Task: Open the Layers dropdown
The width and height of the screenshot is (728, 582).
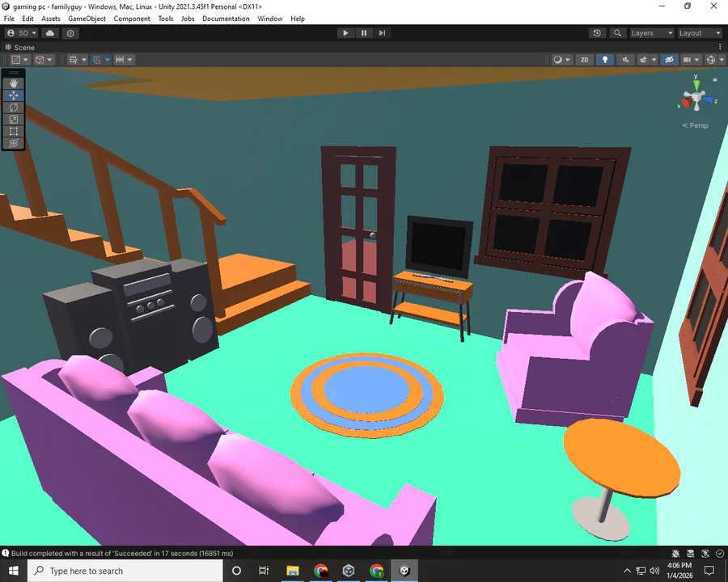Action: [x=651, y=33]
